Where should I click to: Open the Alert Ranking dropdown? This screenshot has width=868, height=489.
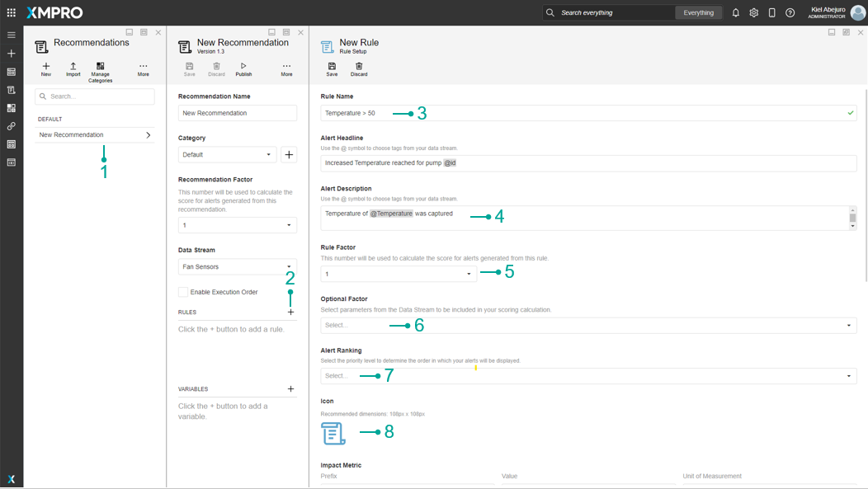[587, 376]
